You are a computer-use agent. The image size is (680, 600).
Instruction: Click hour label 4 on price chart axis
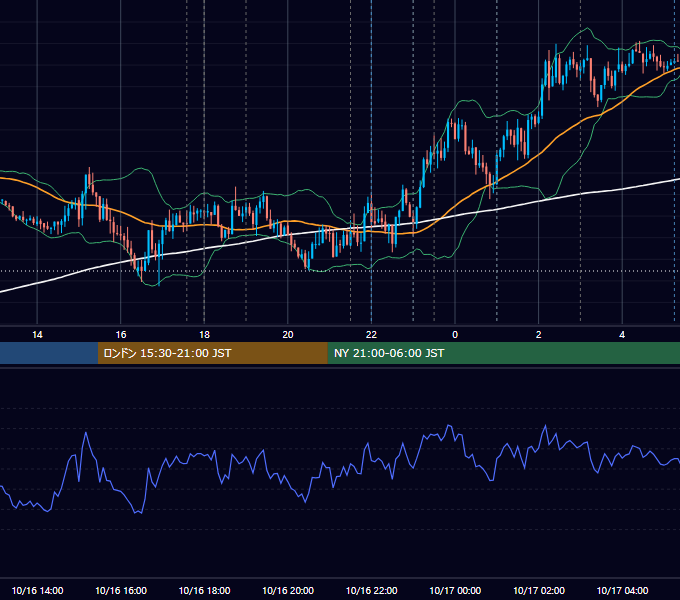pos(622,335)
